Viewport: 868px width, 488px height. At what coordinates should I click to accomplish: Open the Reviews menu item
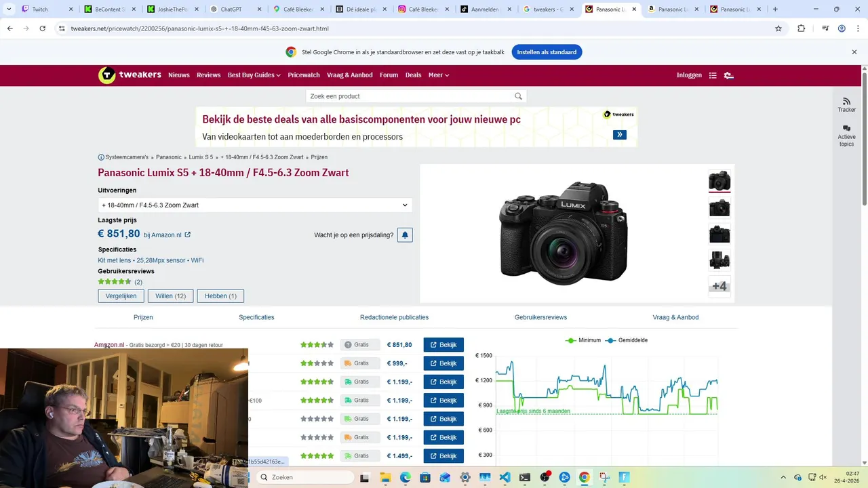209,75
